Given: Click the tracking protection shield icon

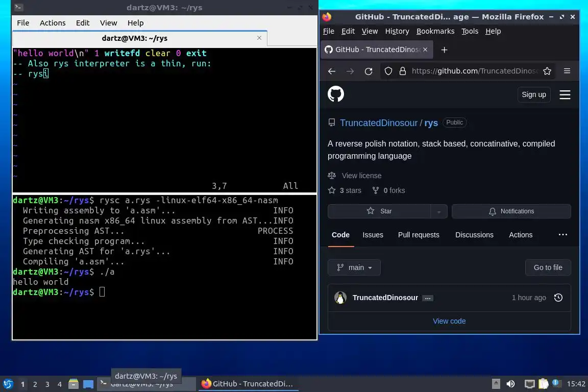Looking at the screenshot, I should point(388,71).
